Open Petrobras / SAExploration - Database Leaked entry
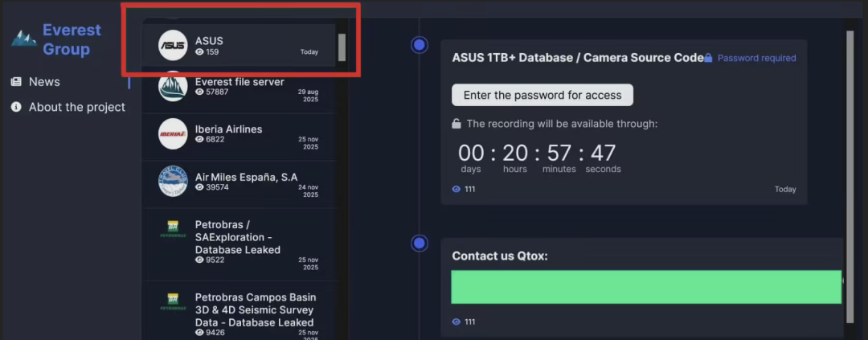Viewport: 868px width, 340px height. coord(237,238)
